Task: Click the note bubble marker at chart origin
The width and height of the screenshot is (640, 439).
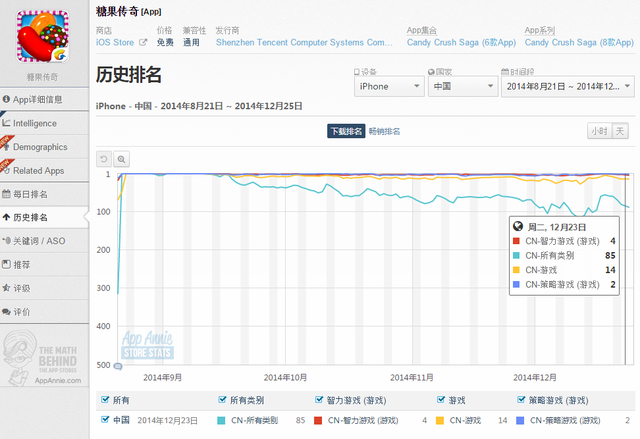Action: [x=118, y=366]
